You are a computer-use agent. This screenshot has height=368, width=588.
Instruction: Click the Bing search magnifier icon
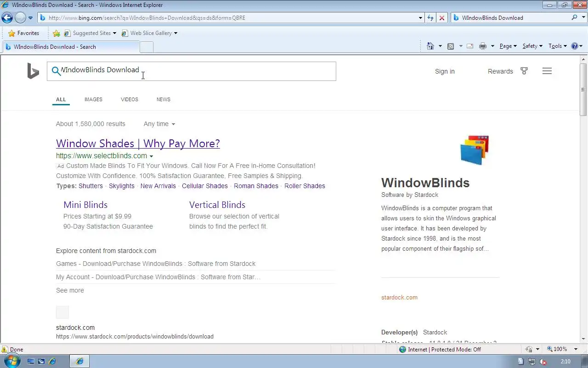tap(56, 71)
